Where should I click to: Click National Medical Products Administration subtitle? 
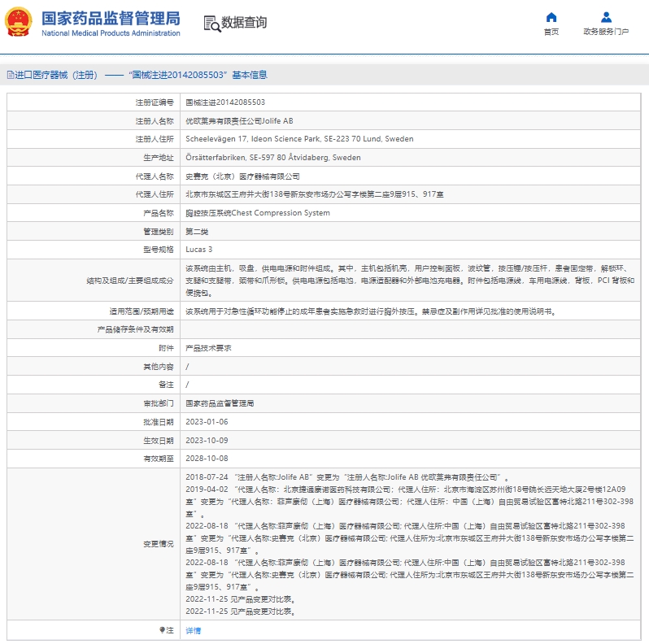point(111,33)
